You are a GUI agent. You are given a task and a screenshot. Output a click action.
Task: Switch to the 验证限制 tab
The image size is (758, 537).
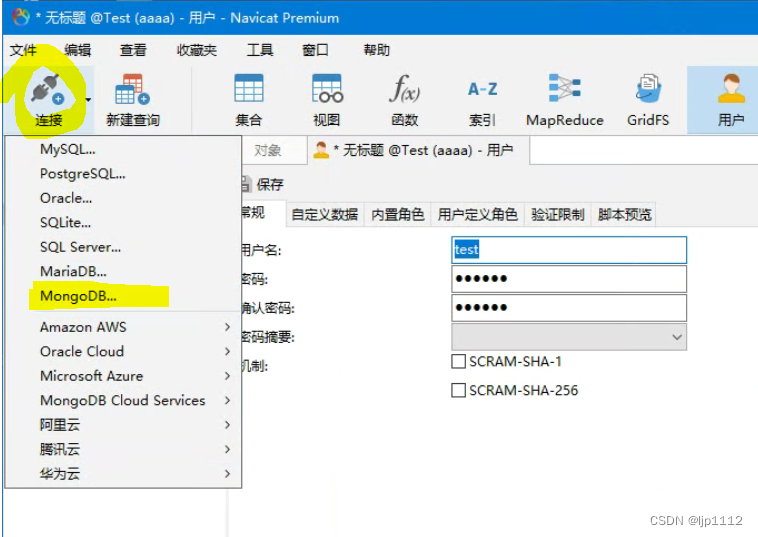click(558, 214)
